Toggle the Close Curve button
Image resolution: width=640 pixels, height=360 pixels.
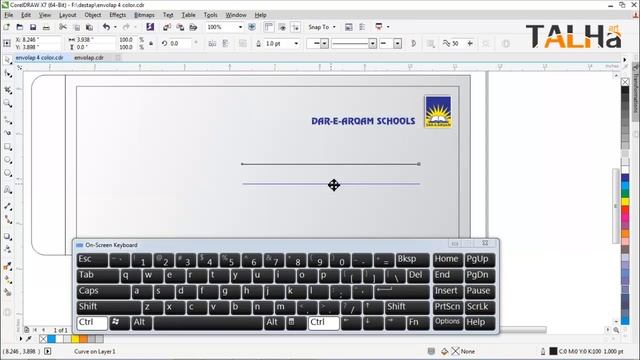pyautogui.click(x=413, y=43)
